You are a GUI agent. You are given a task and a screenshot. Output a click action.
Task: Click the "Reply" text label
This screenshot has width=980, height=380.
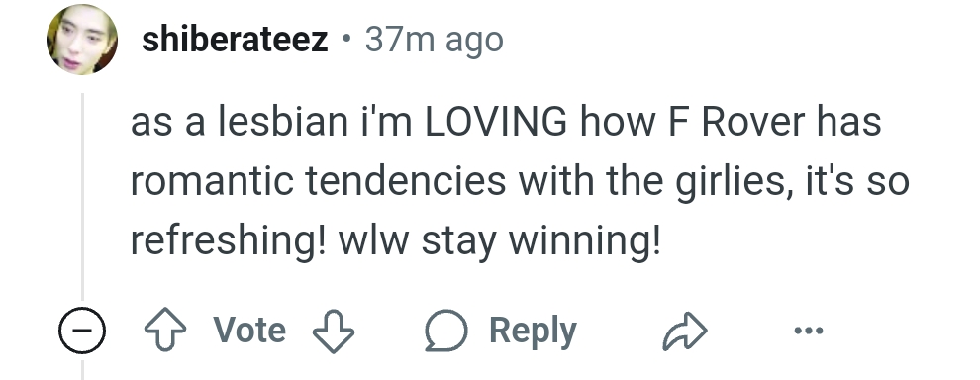(533, 331)
